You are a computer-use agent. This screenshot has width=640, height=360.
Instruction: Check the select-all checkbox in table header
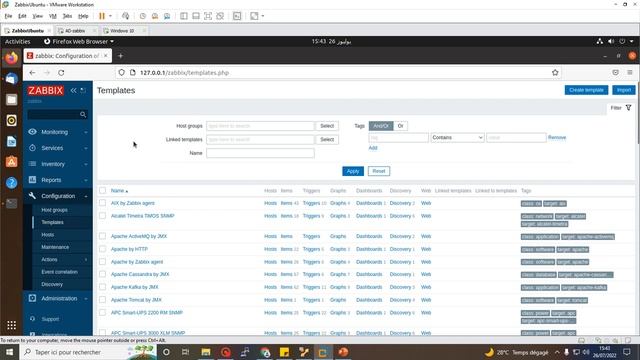point(102,191)
